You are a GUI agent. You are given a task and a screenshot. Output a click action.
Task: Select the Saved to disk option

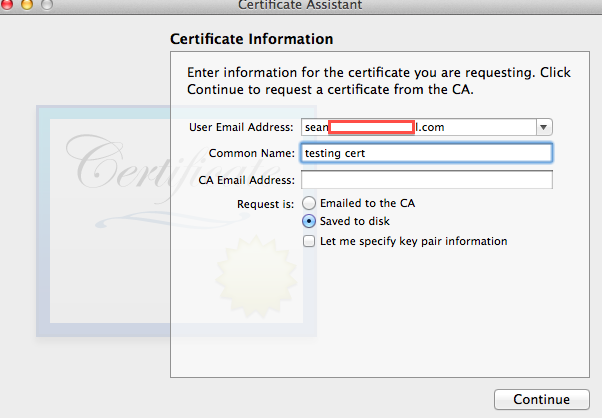(309, 221)
